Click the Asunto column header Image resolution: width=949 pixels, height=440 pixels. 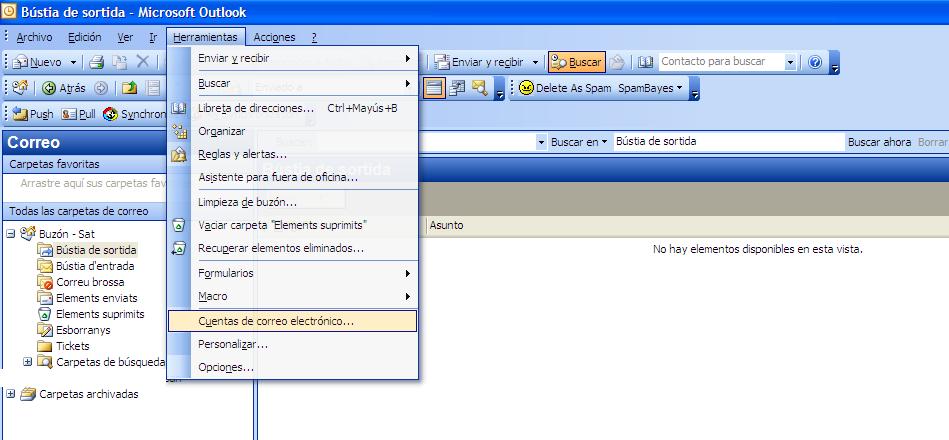point(447,225)
